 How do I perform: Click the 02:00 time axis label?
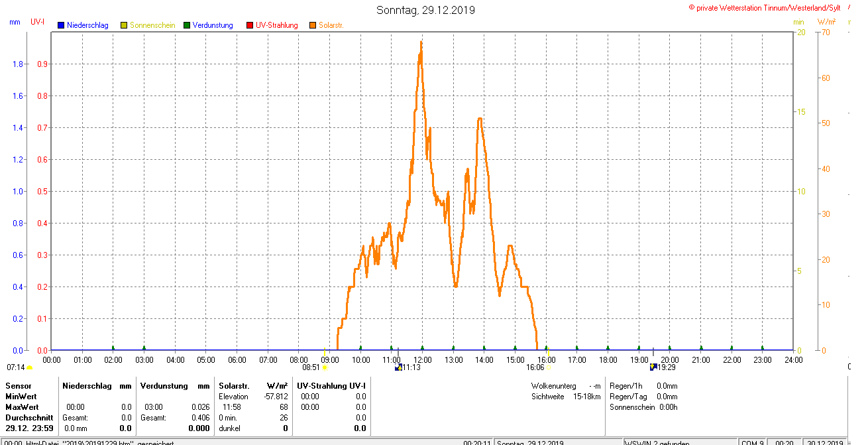(113, 360)
